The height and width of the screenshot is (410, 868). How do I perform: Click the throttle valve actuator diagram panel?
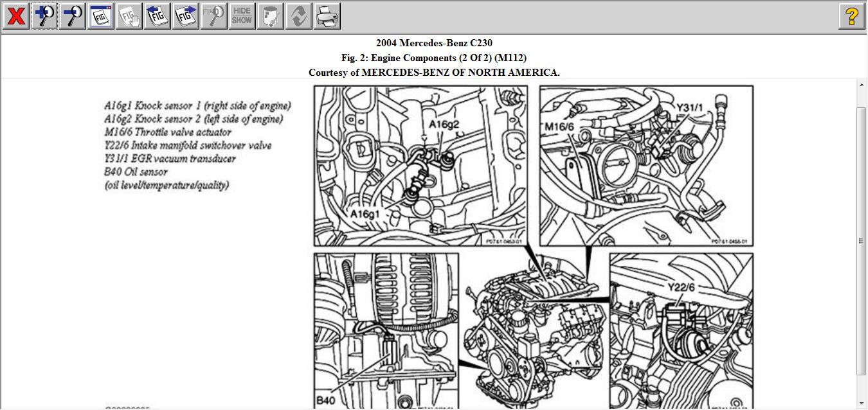click(646, 166)
